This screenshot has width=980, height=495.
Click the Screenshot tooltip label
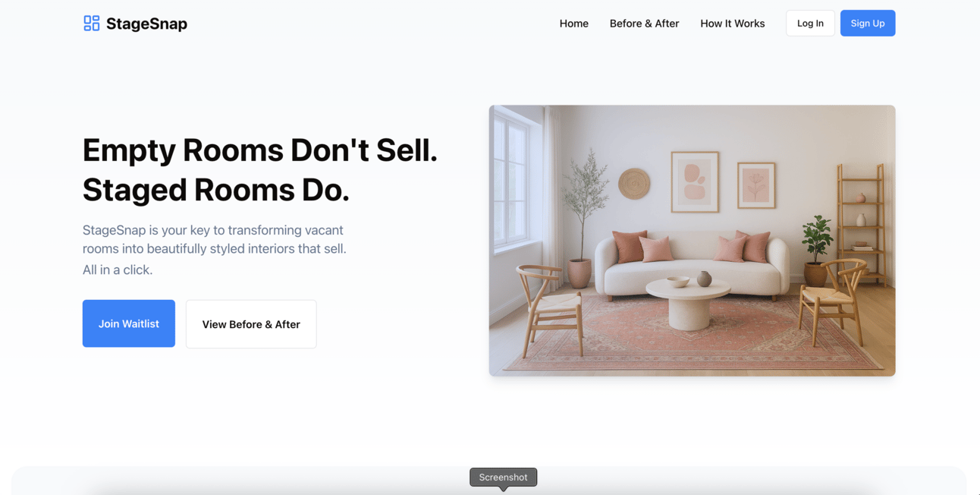click(x=504, y=478)
